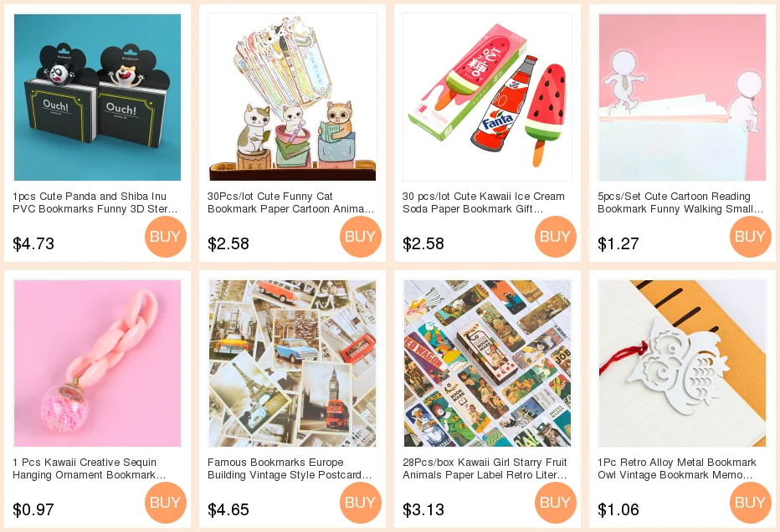Click BUY for the $1.27 Cartoon Reading bookmark
Screen dimensions: 780x532
(751, 236)
